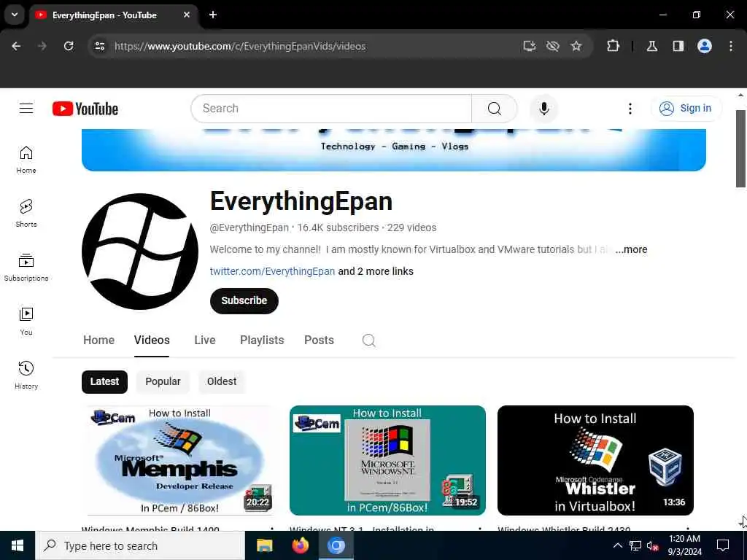The width and height of the screenshot is (747, 560).
Task: Open network icon in system tray
Action: [635, 546]
